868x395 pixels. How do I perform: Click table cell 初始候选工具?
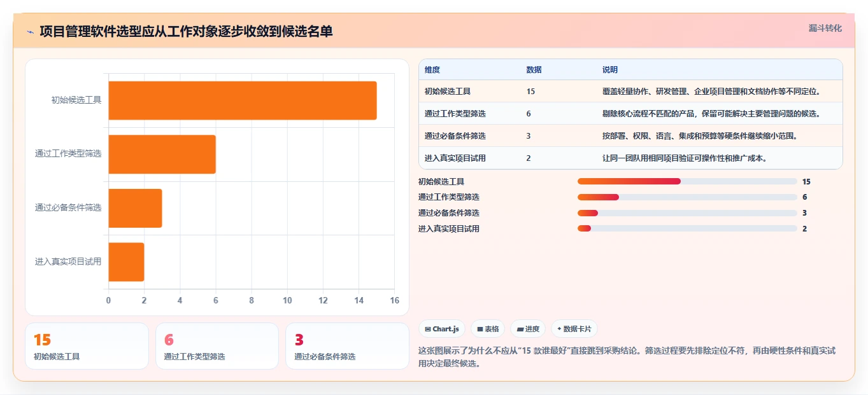point(448,92)
